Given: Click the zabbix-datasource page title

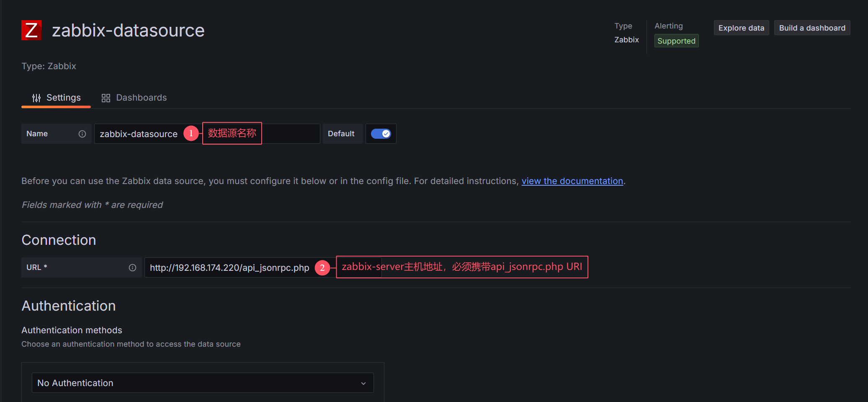Looking at the screenshot, I should [128, 30].
